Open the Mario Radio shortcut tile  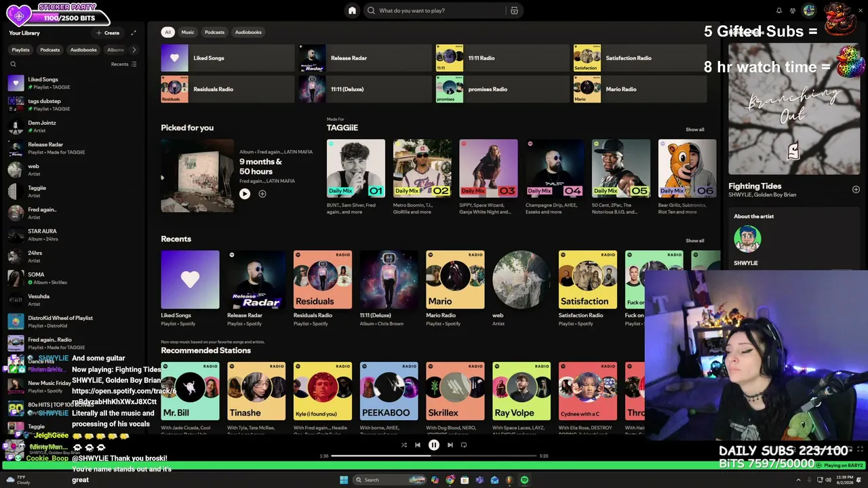(640, 89)
